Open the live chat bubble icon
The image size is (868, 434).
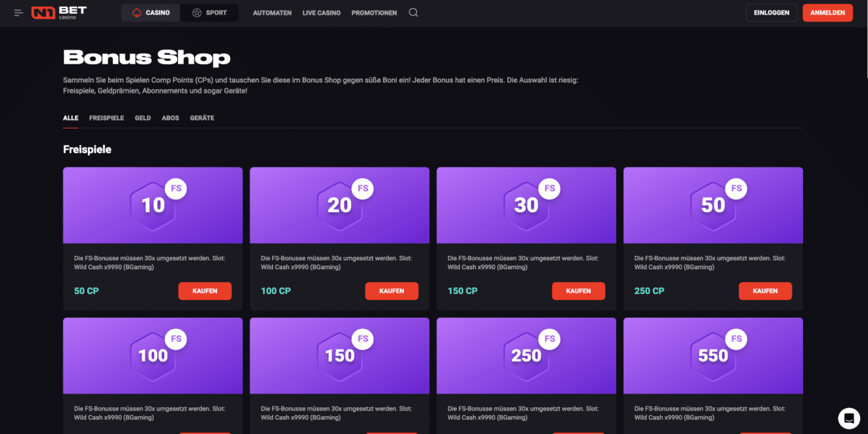(849, 418)
